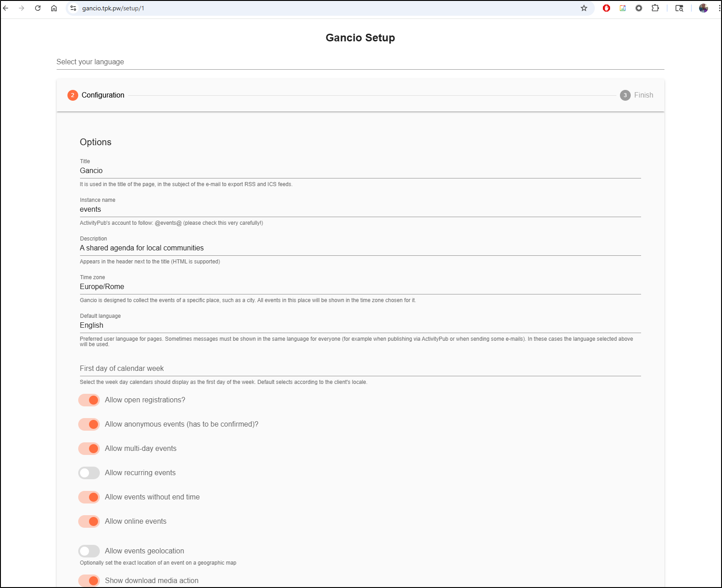Click the Options section heading

tap(95, 142)
